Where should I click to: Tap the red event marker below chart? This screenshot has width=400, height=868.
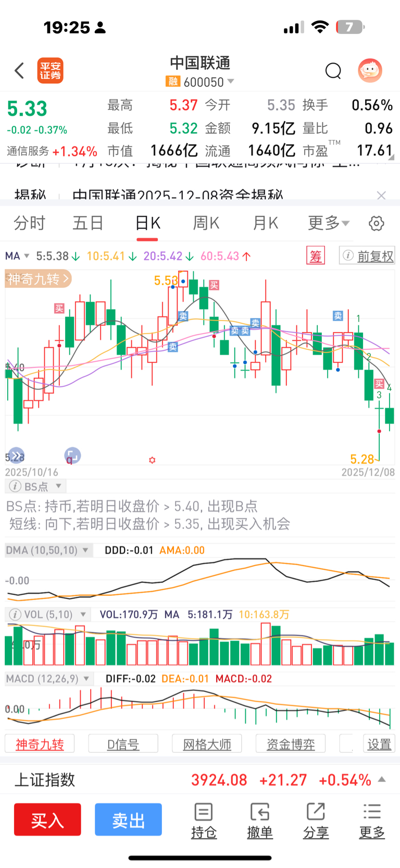(152, 460)
